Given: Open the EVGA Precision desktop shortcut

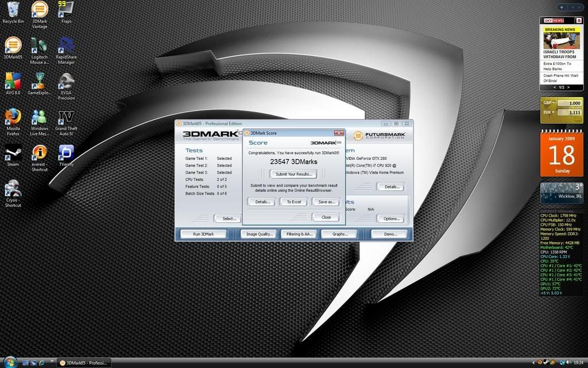Looking at the screenshot, I should [x=66, y=86].
